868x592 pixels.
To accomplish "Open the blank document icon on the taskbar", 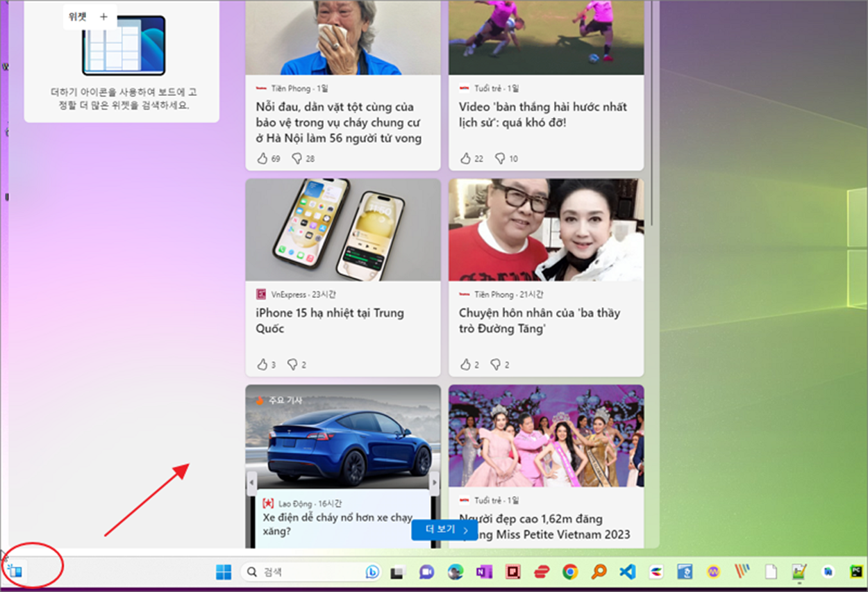I will click(x=771, y=572).
